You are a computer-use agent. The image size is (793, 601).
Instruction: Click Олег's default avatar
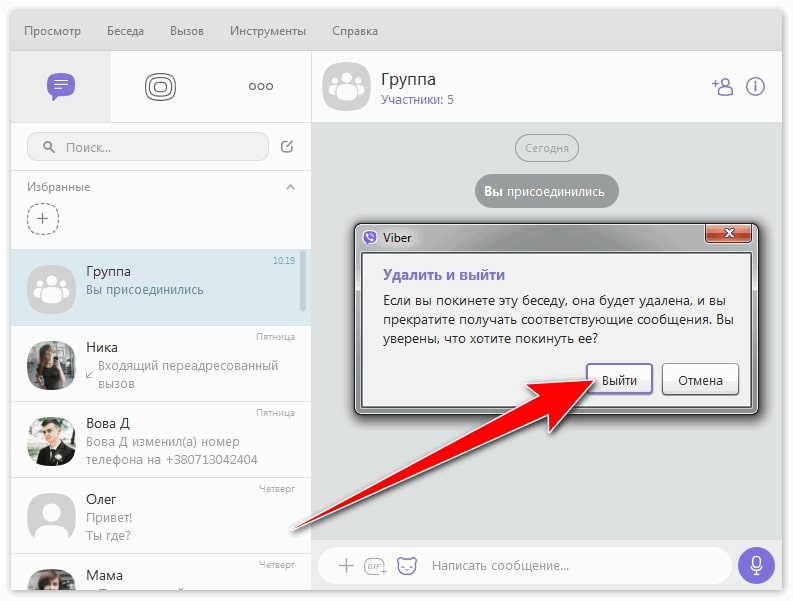(51, 517)
